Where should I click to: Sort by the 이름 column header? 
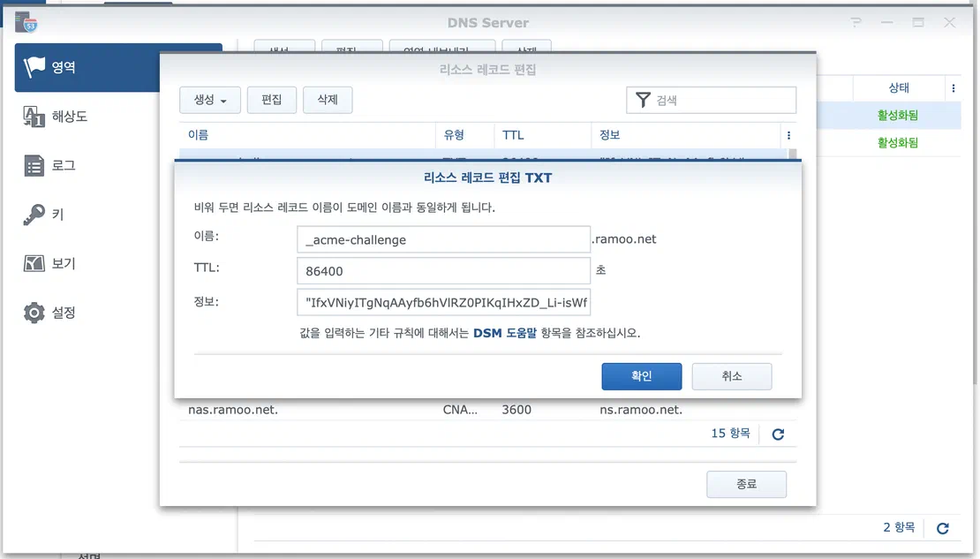tap(307, 135)
